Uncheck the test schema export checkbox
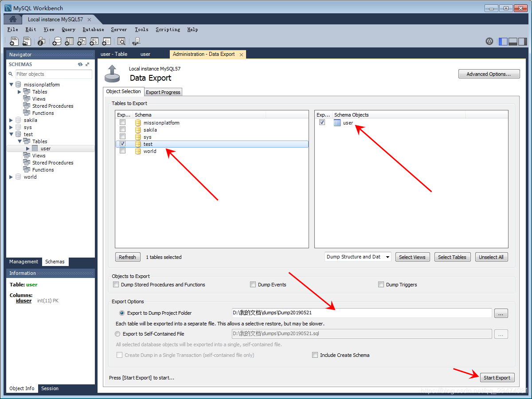This screenshot has height=399, width=532. (123, 144)
